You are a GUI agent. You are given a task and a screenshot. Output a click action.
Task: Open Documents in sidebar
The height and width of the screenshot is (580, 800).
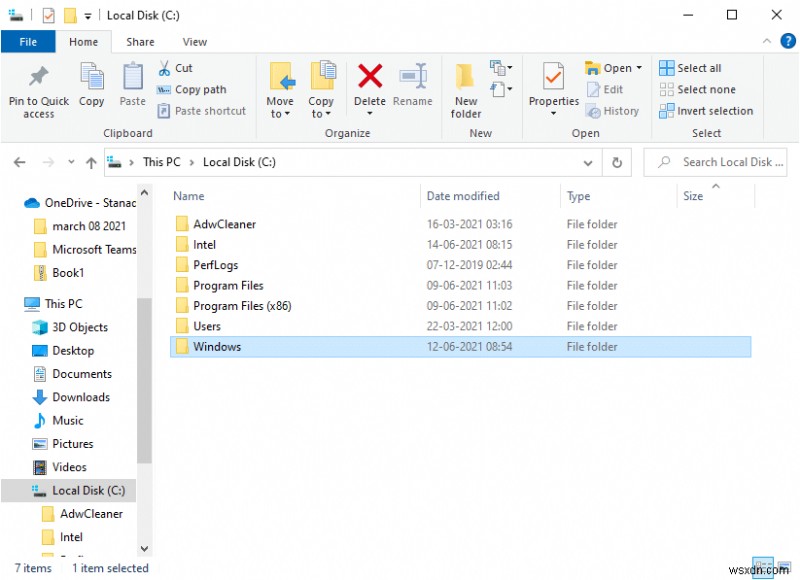tap(72, 374)
